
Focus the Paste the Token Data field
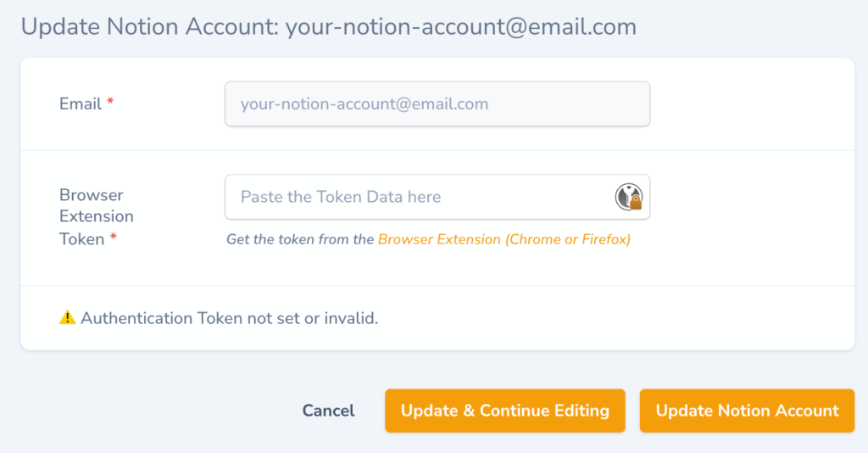pos(437,197)
